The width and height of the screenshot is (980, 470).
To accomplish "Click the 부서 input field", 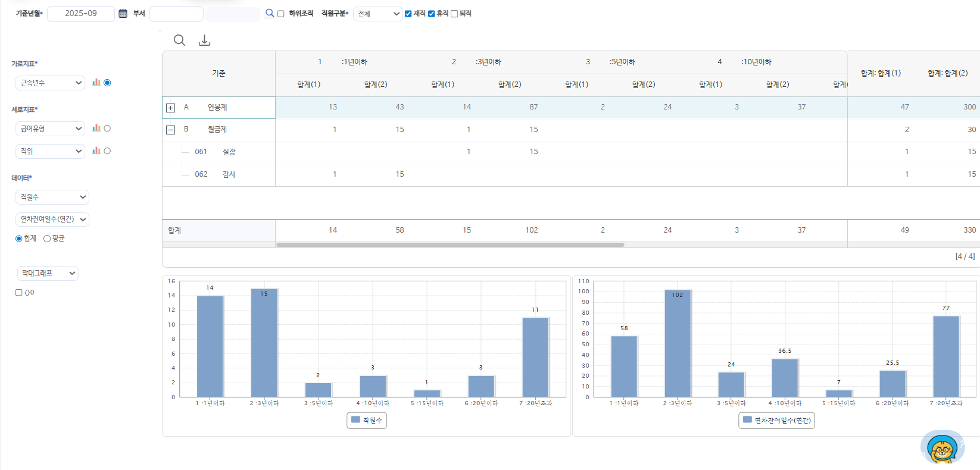I will coord(176,14).
